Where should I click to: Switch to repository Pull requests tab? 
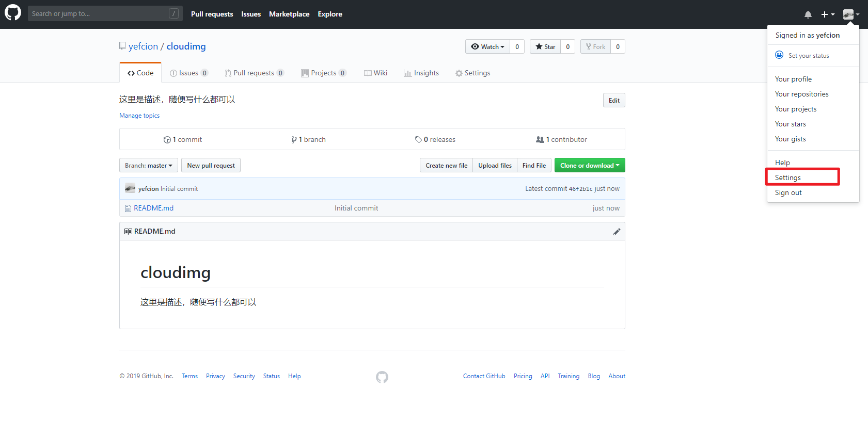[254, 73]
